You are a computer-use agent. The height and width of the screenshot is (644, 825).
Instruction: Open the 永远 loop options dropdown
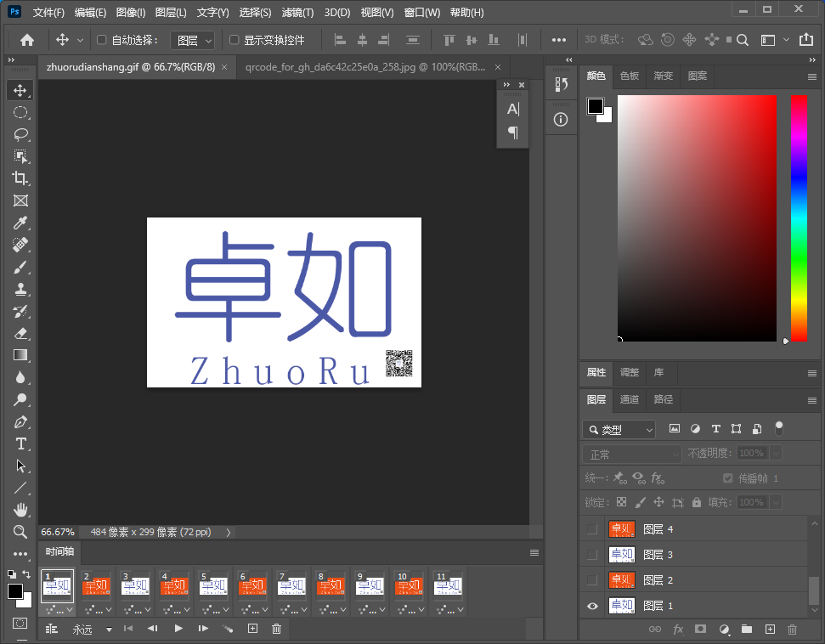click(x=92, y=630)
